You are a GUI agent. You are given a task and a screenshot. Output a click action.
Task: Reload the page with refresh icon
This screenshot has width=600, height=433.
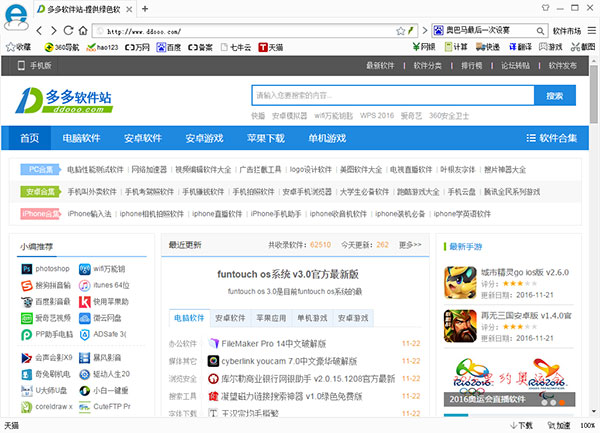click(x=68, y=31)
